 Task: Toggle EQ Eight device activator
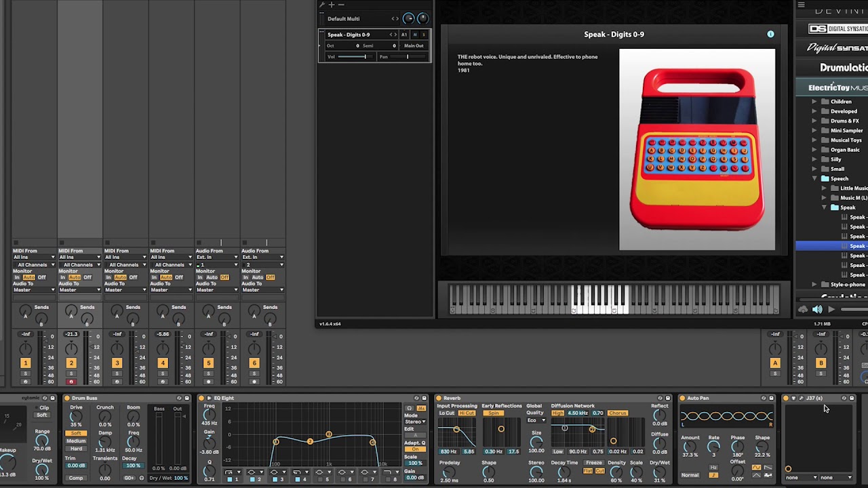tap(201, 398)
